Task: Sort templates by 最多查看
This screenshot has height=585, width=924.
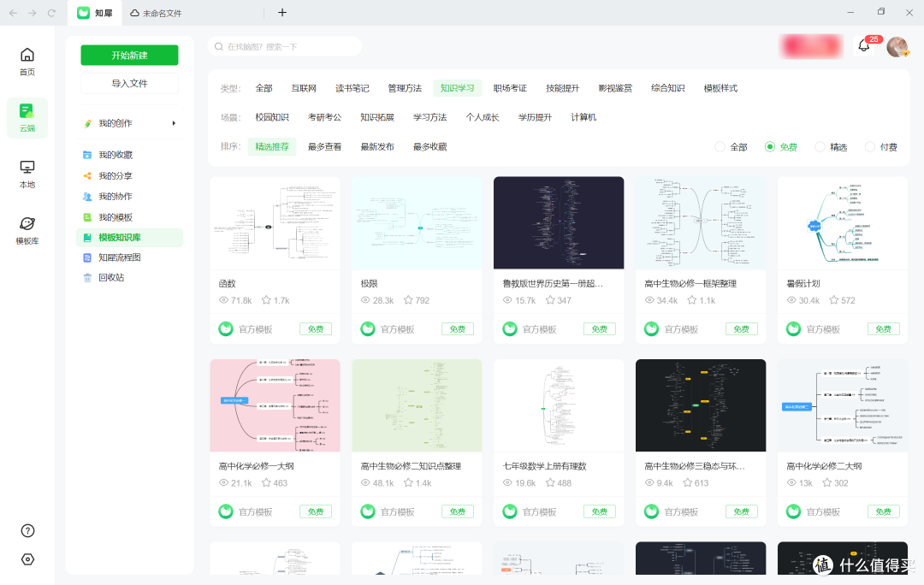Action: pos(325,147)
